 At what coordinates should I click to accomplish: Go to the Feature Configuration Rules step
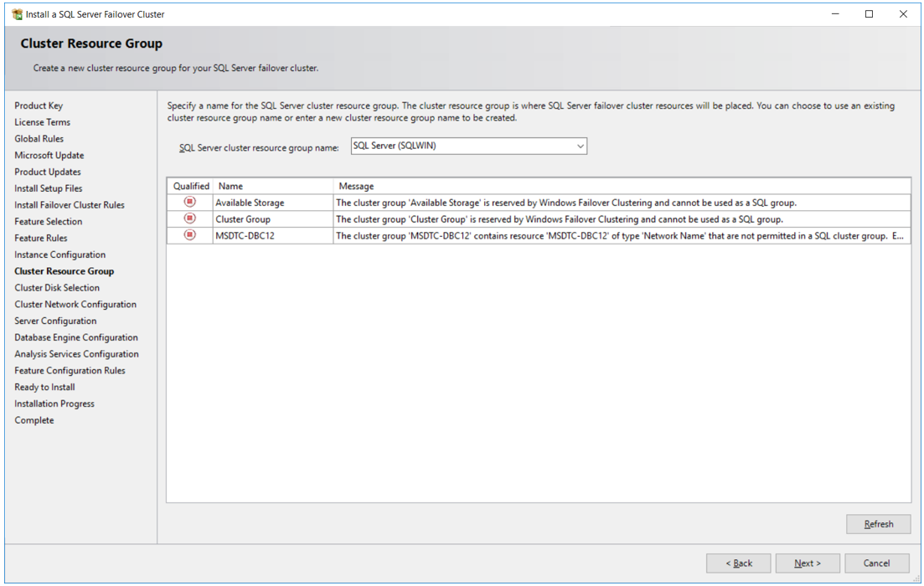[x=70, y=370]
